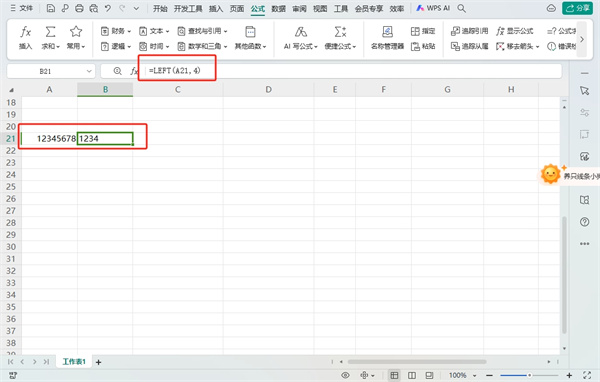Open the AI Write Formula tool

pos(300,38)
